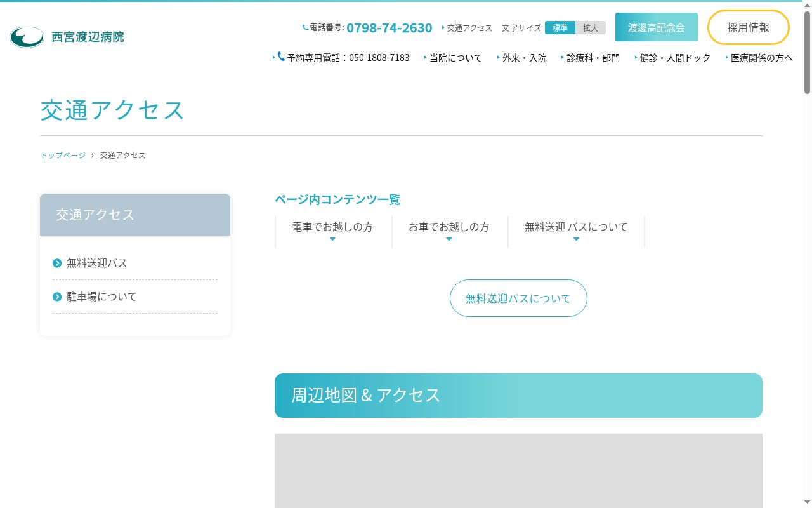Click the down arrow under お車でお越しの方
The image size is (812, 508).
449,239
